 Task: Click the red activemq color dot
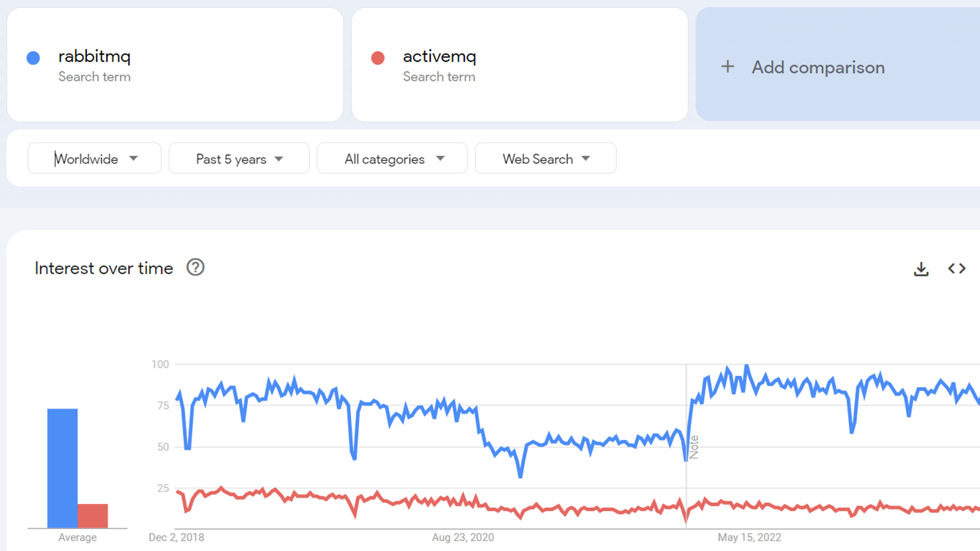tap(378, 58)
